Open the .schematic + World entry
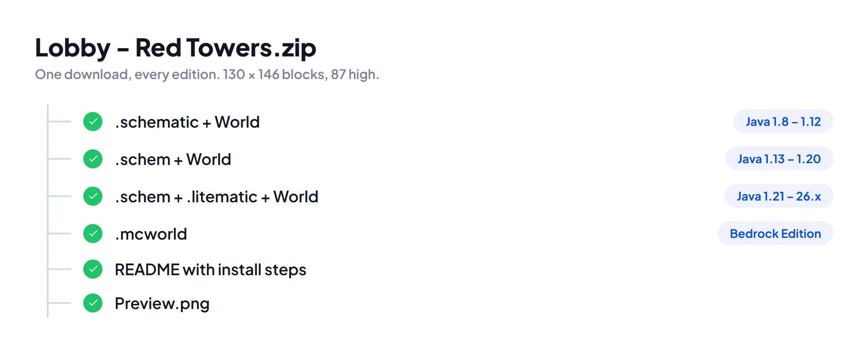 pos(187,122)
